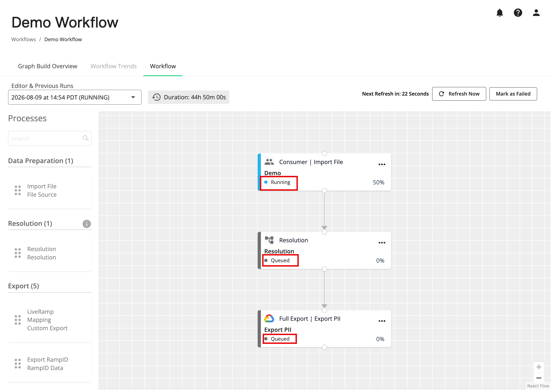
Task: Select the Resolution Resolution process card
Action: tap(50, 253)
